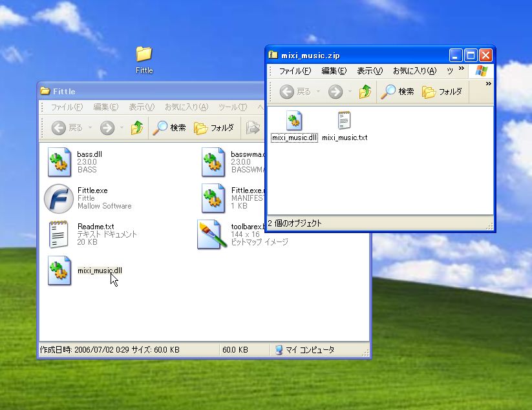Open Readme.txt notepad icon
This screenshot has width=532, height=410.
point(59,234)
